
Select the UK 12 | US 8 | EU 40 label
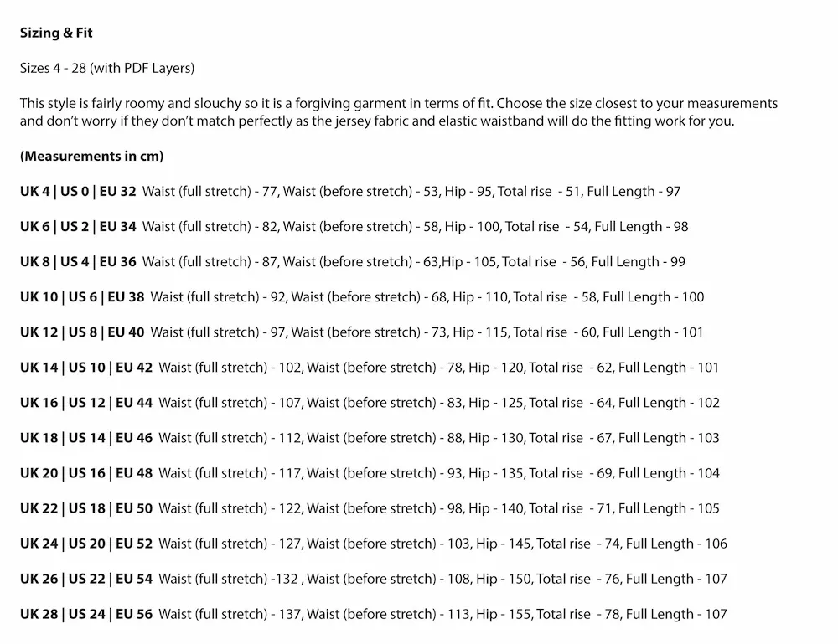pos(82,332)
